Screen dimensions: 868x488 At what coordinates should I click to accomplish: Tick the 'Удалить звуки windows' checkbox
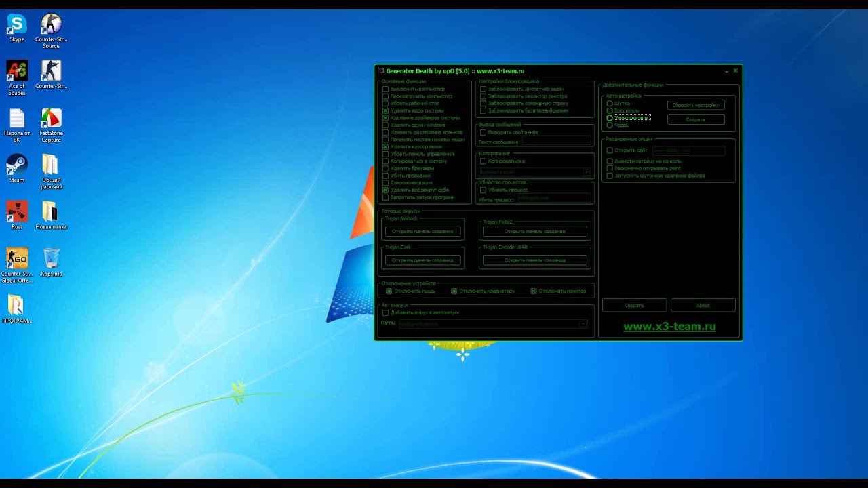[386, 125]
